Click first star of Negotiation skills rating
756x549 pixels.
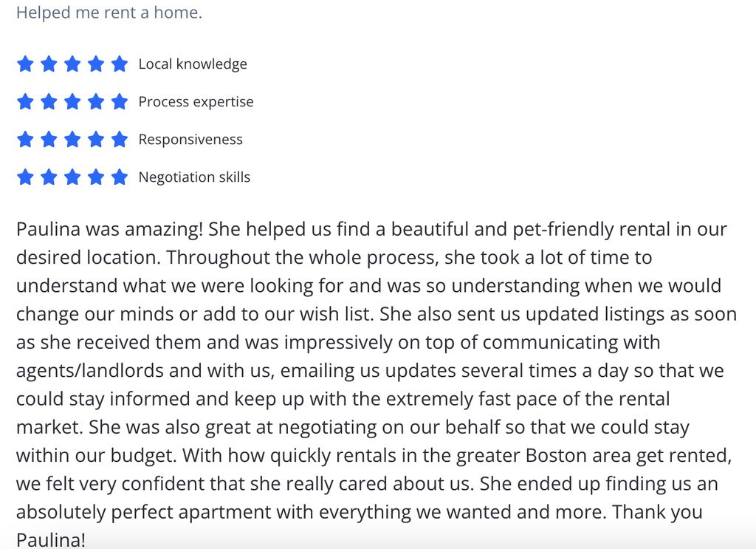[x=25, y=177]
